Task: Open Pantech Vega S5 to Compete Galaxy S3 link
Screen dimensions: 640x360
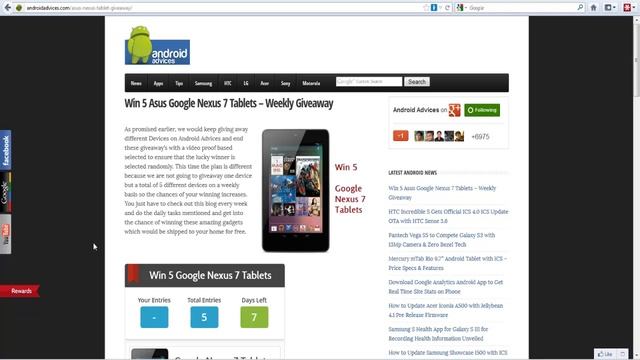Action: click(442, 240)
